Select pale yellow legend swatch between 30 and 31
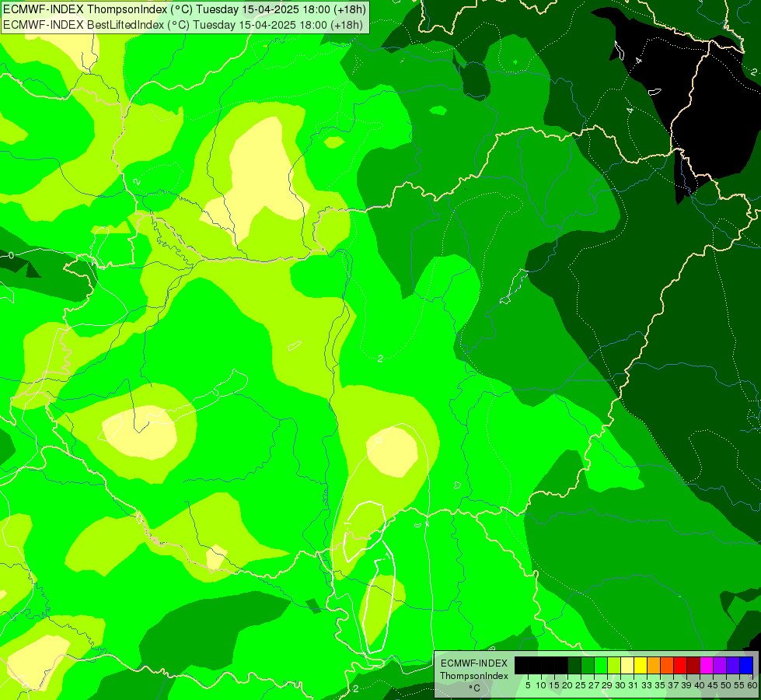 (x=627, y=665)
